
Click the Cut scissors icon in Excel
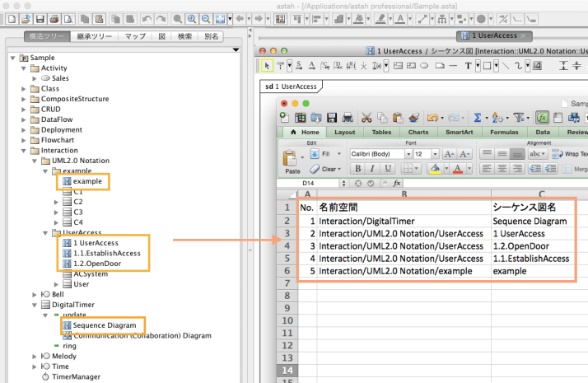[x=366, y=118]
